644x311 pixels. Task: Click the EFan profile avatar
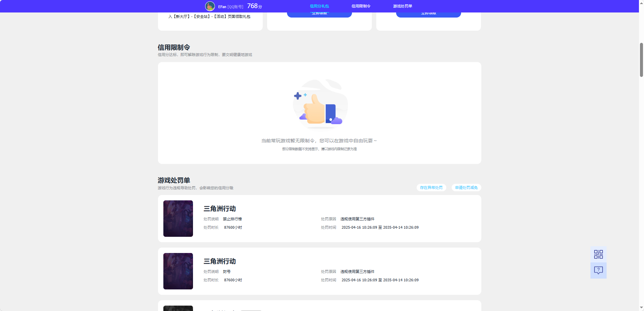tap(210, 6)
